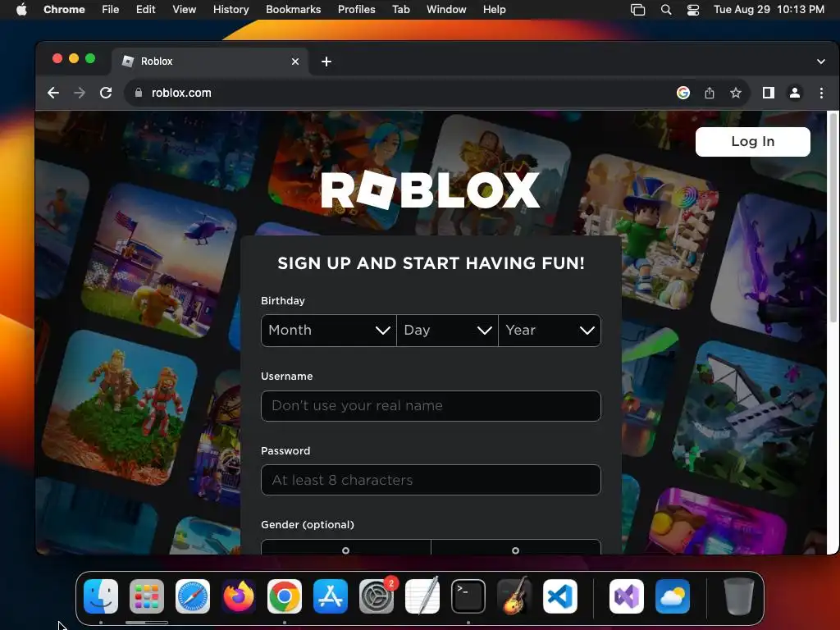
Task: Open the Chrome three-dot menu
Action: click(821, 93)
